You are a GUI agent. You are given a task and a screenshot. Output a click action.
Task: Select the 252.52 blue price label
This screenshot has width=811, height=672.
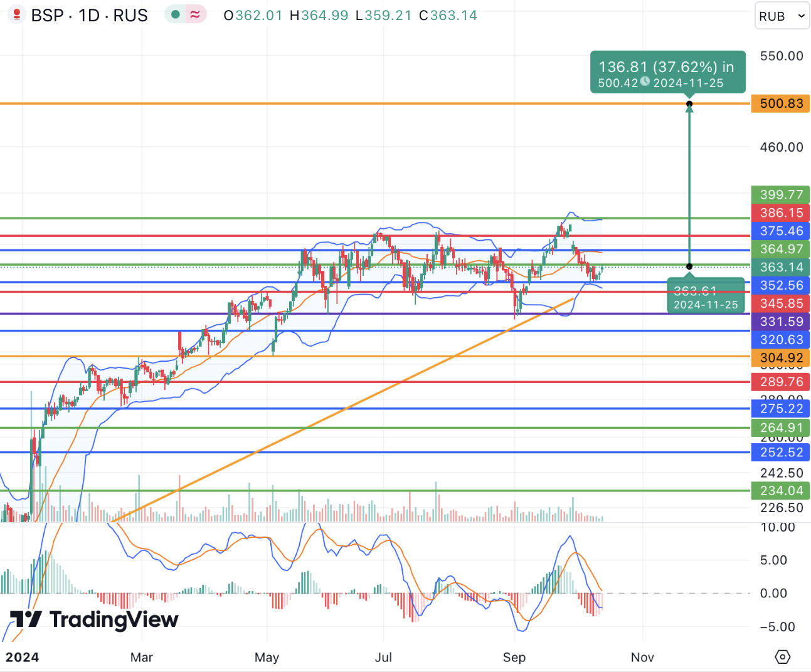781,453
